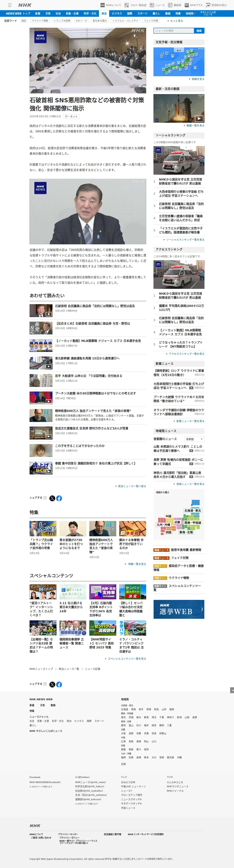Open the NHKプラス header icon link

(x=194, y=5)
